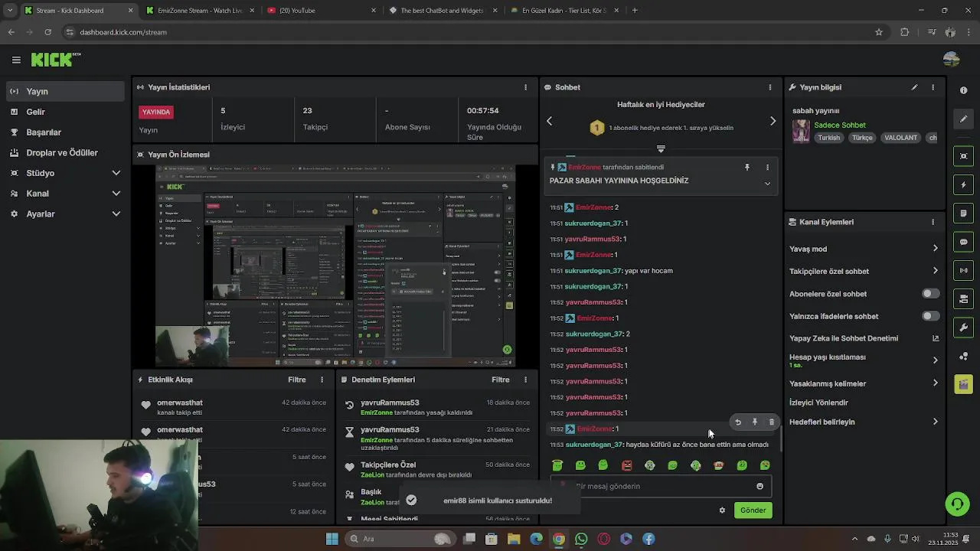980x551 pixels.
Task: Open Filtre in Etkinlik Akışı panel
Action: (x=297, y=380)
